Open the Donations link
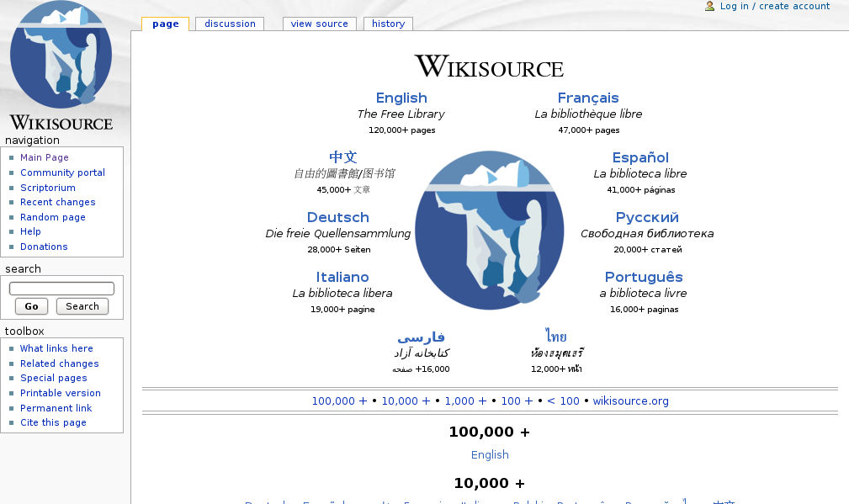Image resolution: width=849 pixels, height=504 pixels. point(44,247)
